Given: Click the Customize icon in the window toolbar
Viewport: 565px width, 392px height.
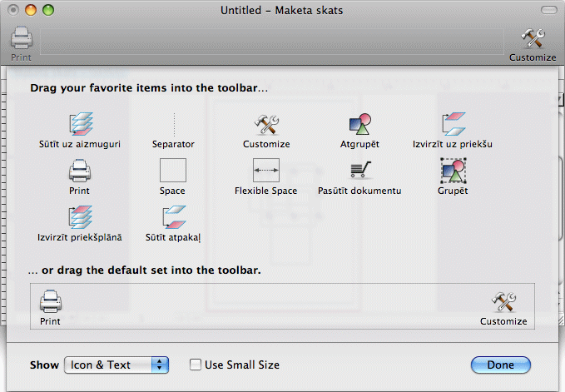Looking at the screenshot, I should pos(533,38).
